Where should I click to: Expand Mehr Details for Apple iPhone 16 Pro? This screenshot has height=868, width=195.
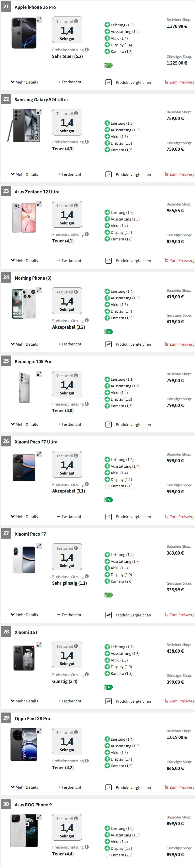pyautogui.click(x=24, y=82)
